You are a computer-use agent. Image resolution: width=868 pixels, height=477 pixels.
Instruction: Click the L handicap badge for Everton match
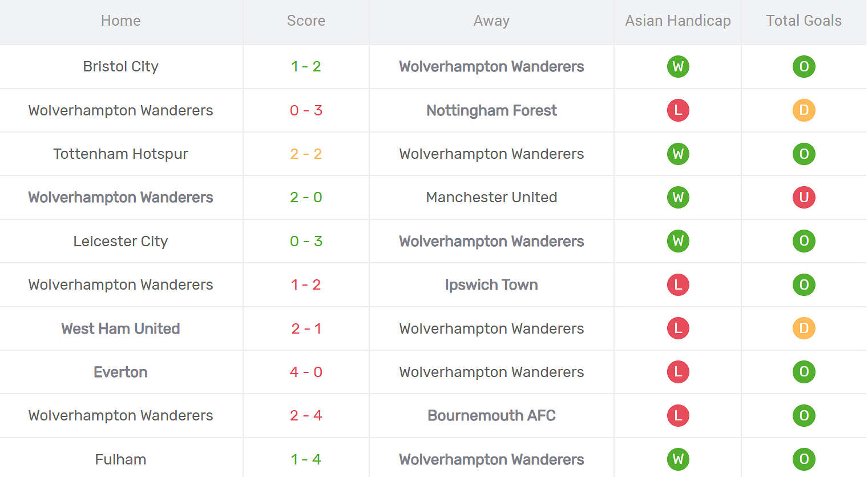pyautogui.click(x=678, y=372)
